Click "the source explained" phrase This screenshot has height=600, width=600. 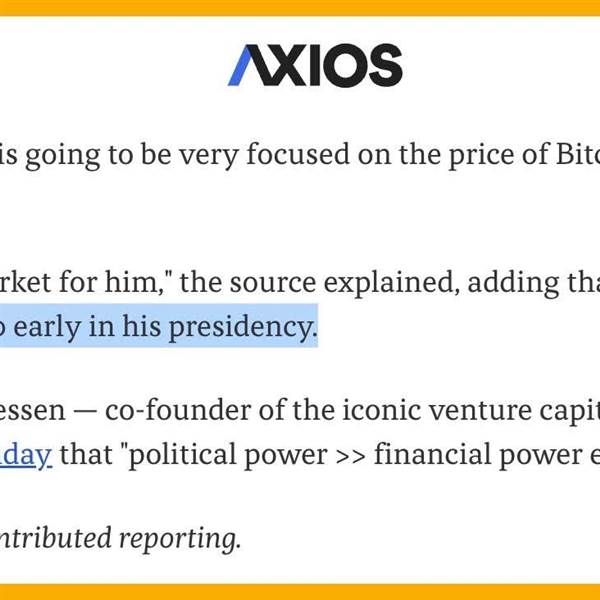point(320,283)
